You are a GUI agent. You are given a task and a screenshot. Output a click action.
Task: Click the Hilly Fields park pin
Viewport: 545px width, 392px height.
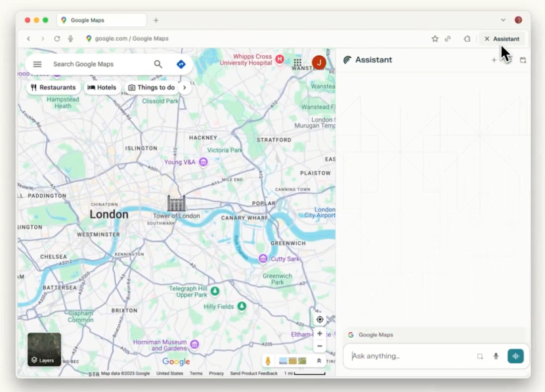pyautogui.click(x=242, y=306)
